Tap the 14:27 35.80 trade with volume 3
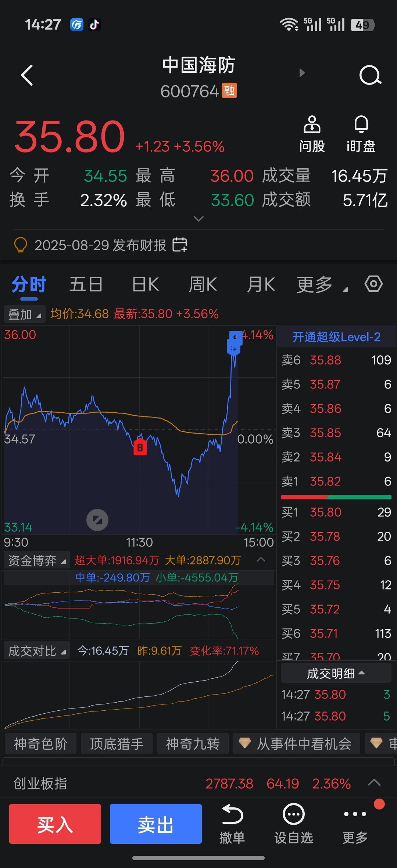Viewport: 397px width, 868px height. pos(336,694)
